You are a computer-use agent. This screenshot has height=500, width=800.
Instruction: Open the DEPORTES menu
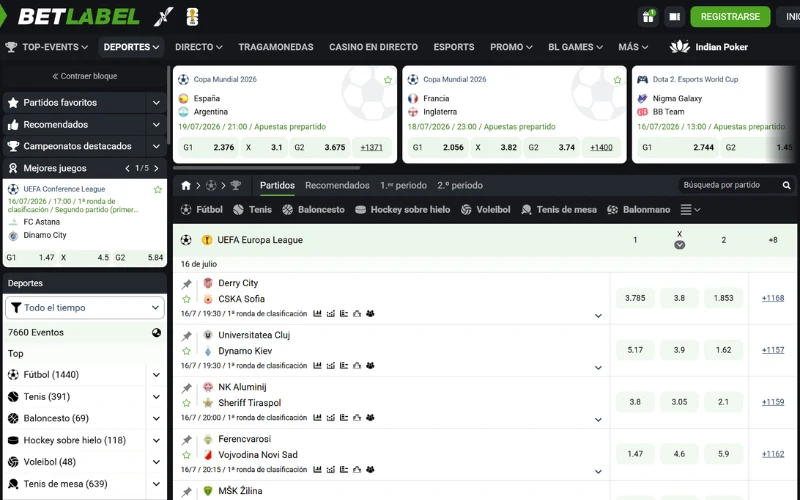click(x=131, y=47)
